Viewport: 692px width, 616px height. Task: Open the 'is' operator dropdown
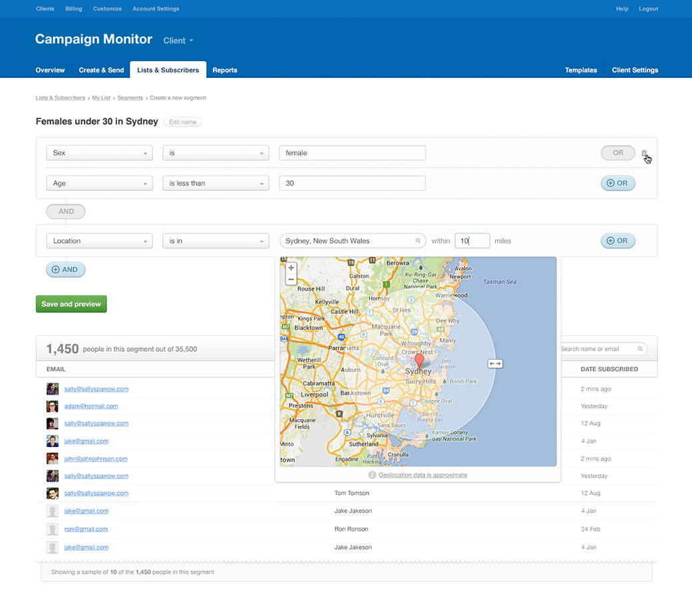(216, 153)
